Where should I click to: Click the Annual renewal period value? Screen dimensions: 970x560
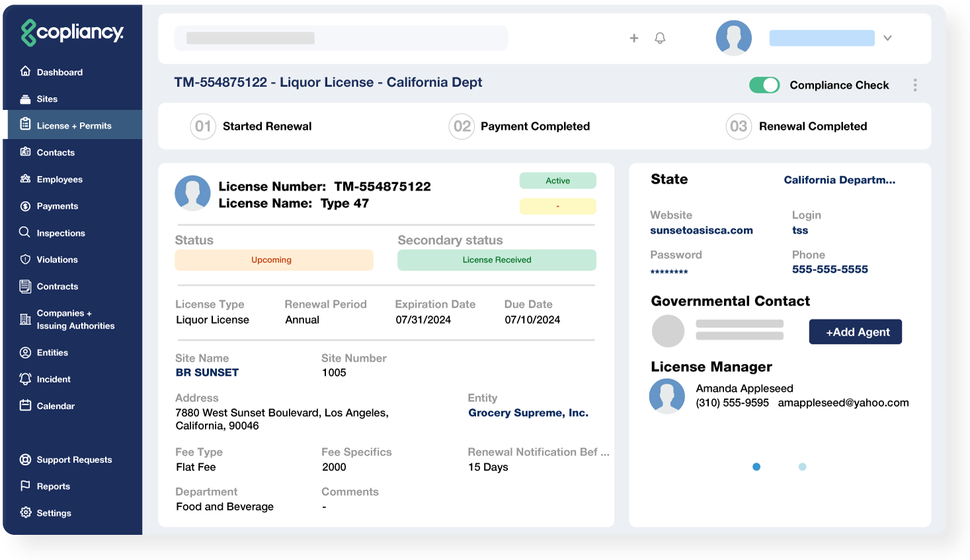pos(302,320)
